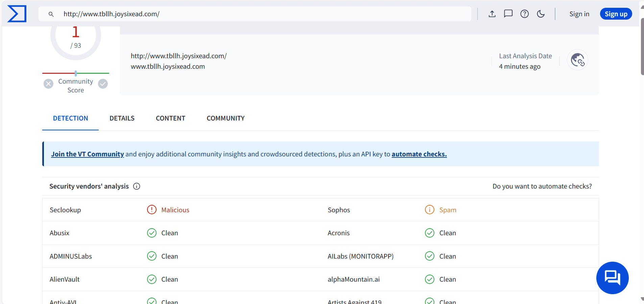644x304 pixels.
Task: Click the Last Analysis Date label
Action: click(525, 56)
